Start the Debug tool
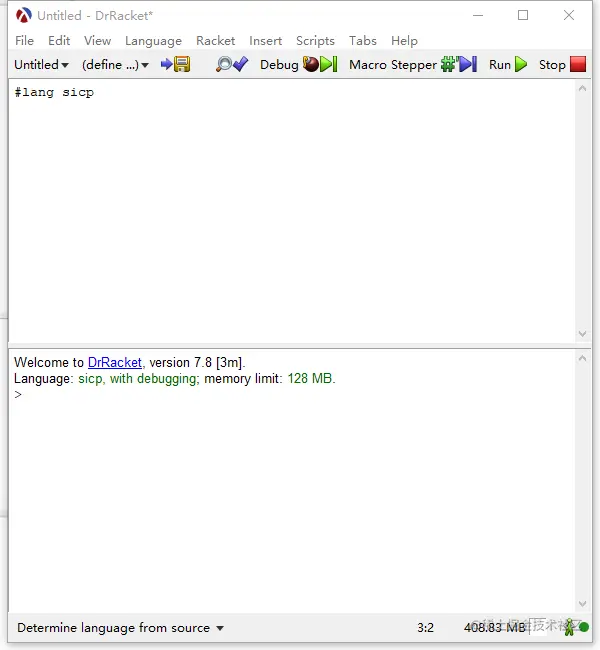 pyautogui.click(x=299, y=64)
